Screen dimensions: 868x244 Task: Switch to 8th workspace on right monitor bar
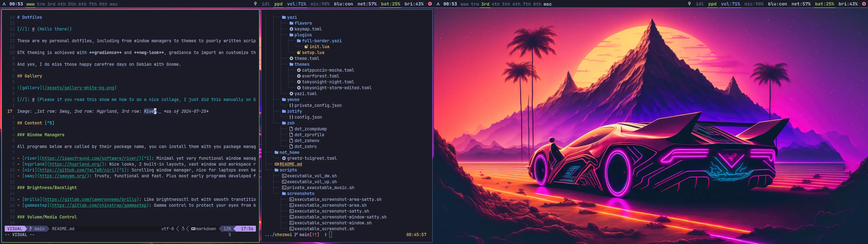(x=537, y=4)
